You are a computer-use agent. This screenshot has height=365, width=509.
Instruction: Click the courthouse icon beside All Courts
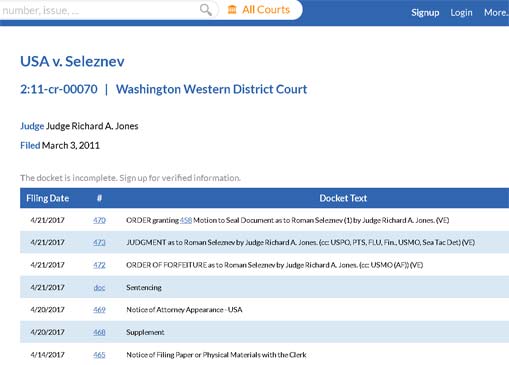click(x=232, y=10)
